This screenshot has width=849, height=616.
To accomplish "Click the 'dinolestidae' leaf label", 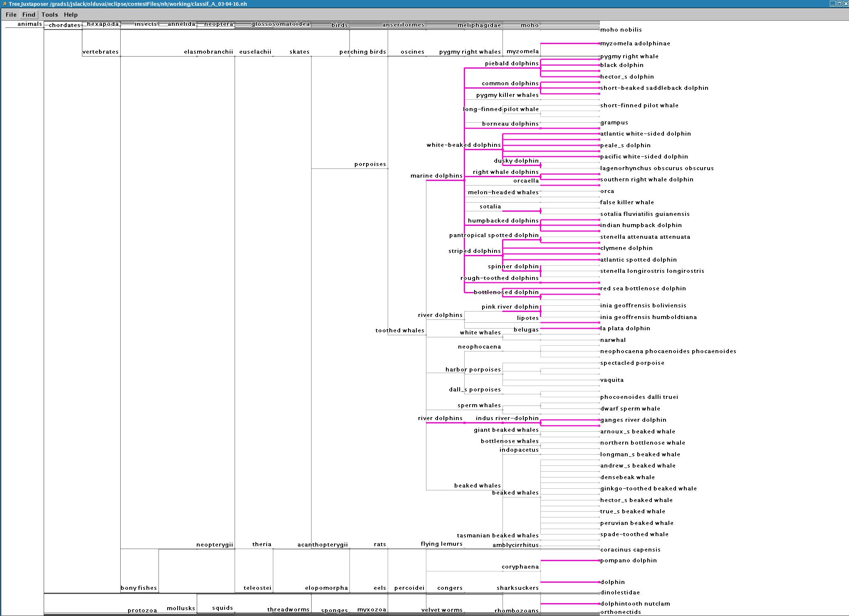I will [x=620, y=593].
